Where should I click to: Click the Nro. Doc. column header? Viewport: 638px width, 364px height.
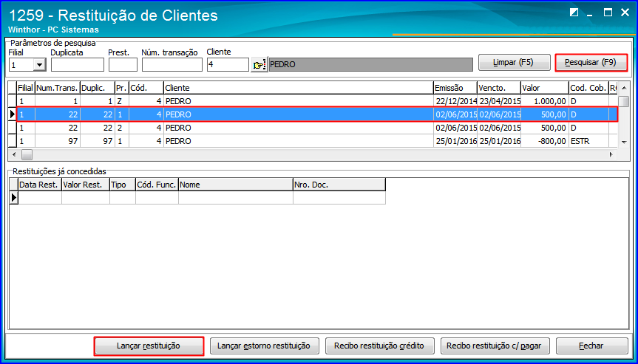pos(339,185)
